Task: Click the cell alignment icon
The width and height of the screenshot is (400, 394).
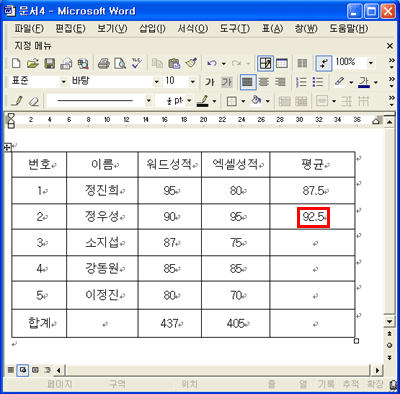Action: pyautogui.click(x=322, y=101)
